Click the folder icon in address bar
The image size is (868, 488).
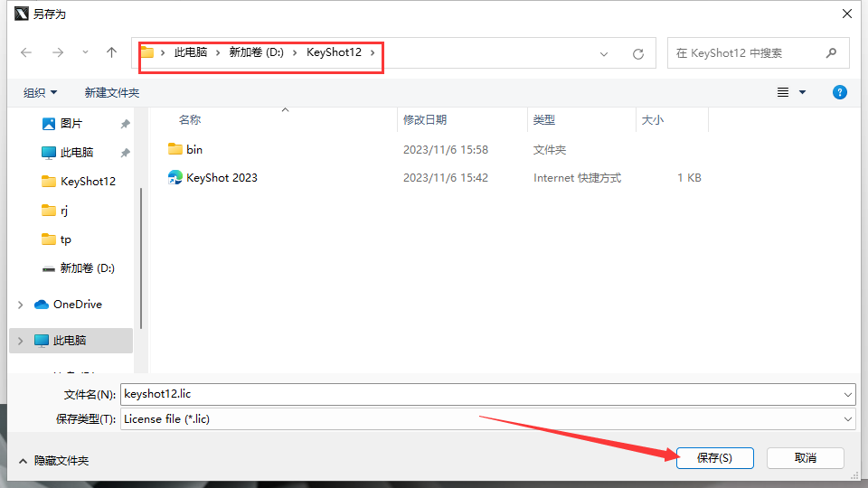click(147, 52)
